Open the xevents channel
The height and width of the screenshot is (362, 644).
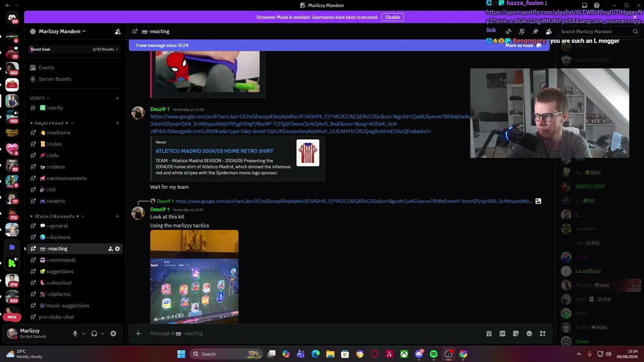point(74,201)
